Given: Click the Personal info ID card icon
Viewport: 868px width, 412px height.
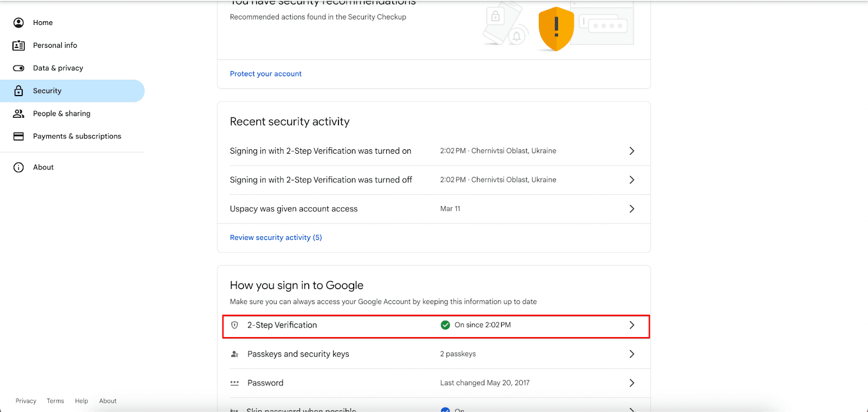Looking at the screenshot, I should pos(18,46).
